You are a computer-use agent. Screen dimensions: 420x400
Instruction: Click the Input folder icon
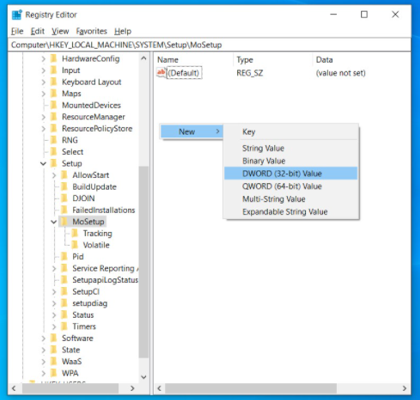(54, 71)
